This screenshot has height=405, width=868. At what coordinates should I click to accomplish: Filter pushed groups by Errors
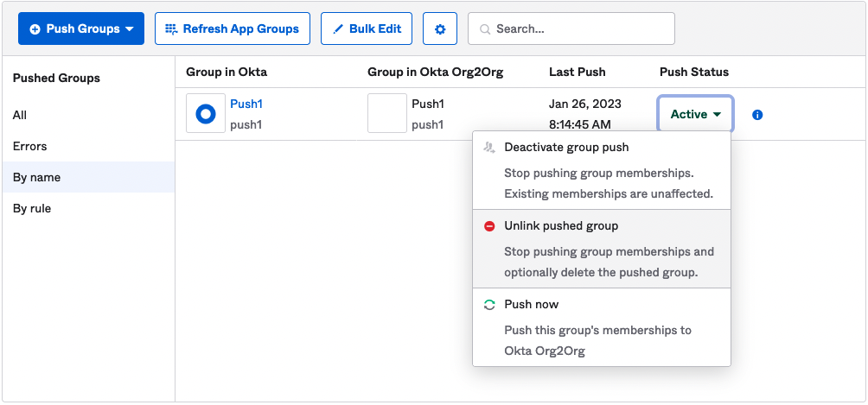pos(30,146)
